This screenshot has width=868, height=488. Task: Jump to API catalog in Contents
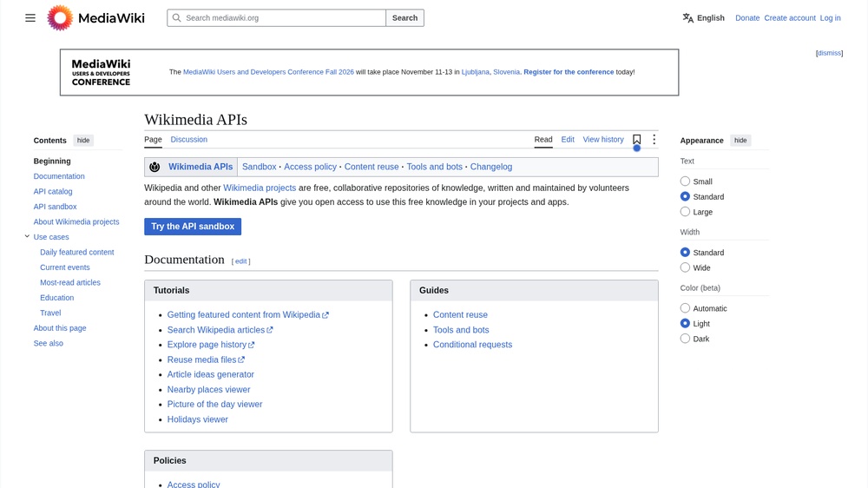(53, 191)
